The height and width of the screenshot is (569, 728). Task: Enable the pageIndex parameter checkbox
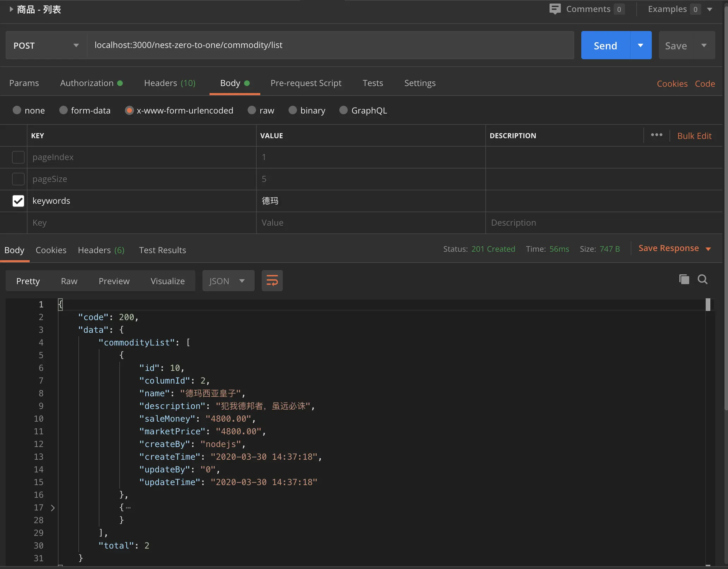point(18,157)
